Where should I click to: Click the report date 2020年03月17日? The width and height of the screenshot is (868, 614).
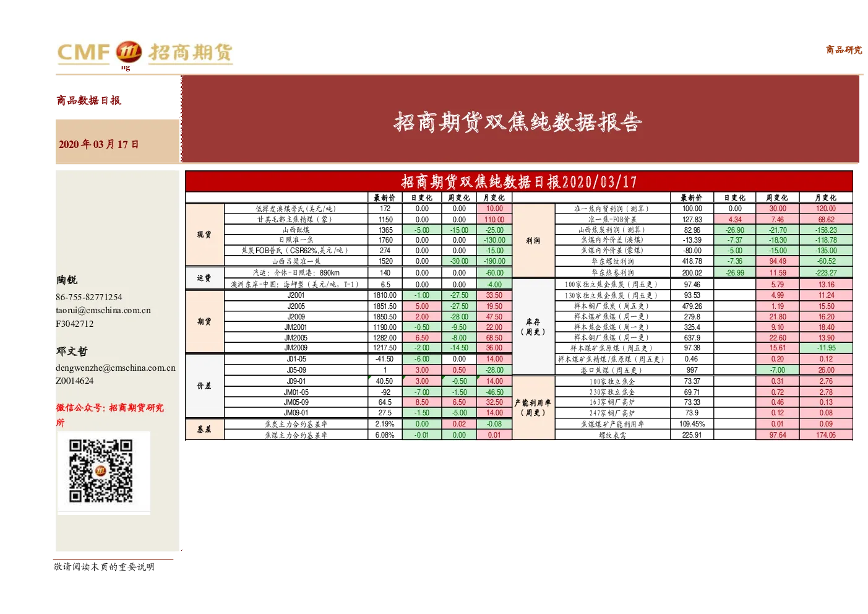99,144
